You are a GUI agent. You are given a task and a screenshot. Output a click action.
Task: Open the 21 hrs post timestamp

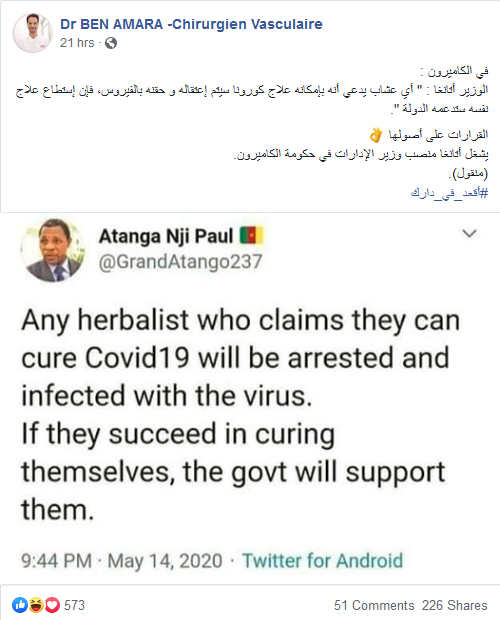click(x=77, y=43)
